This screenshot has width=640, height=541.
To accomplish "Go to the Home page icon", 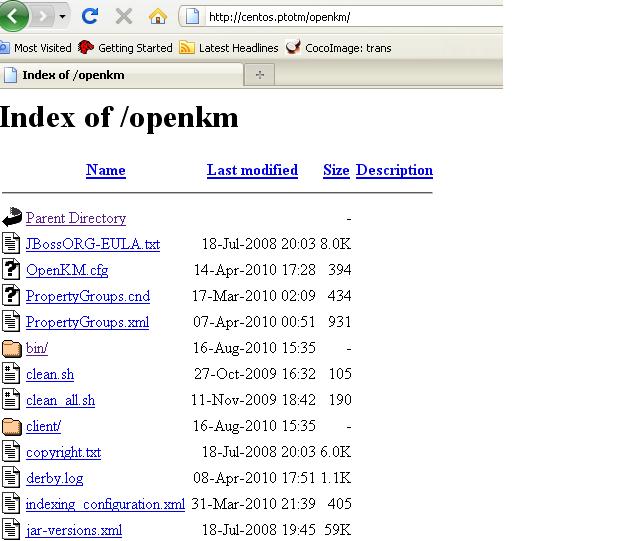I will [158, 16].
